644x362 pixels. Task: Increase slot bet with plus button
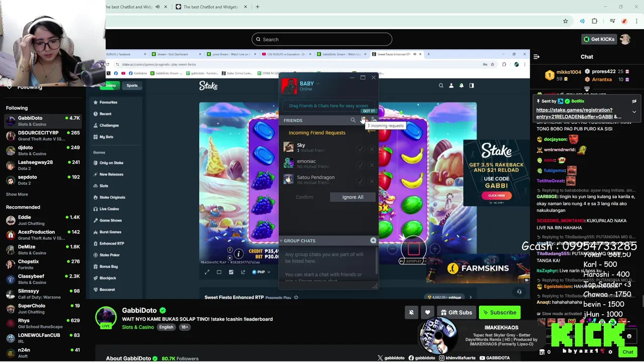(435, 249)
